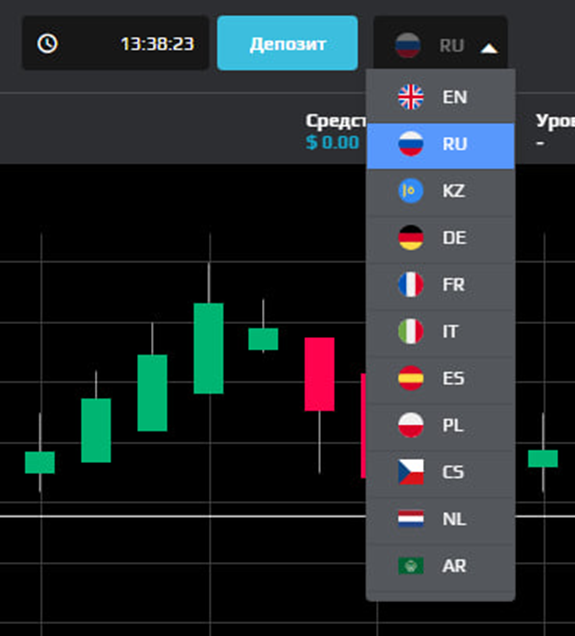The width and height of the screenshot is (575, 636).
Task: Click the blue Депозит button
Action: [287, 43]
